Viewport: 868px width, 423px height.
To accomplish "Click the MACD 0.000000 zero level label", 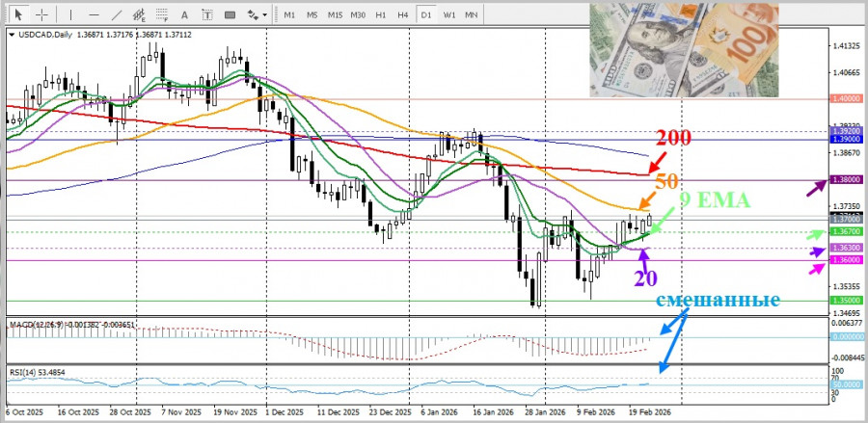I will (847, 336).
